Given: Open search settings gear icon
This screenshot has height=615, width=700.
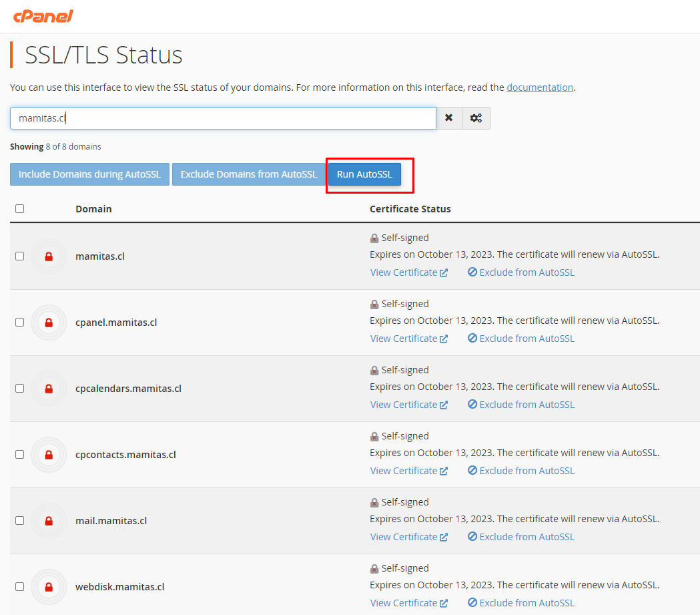Looking at the screenshot, I should [476, 118].
